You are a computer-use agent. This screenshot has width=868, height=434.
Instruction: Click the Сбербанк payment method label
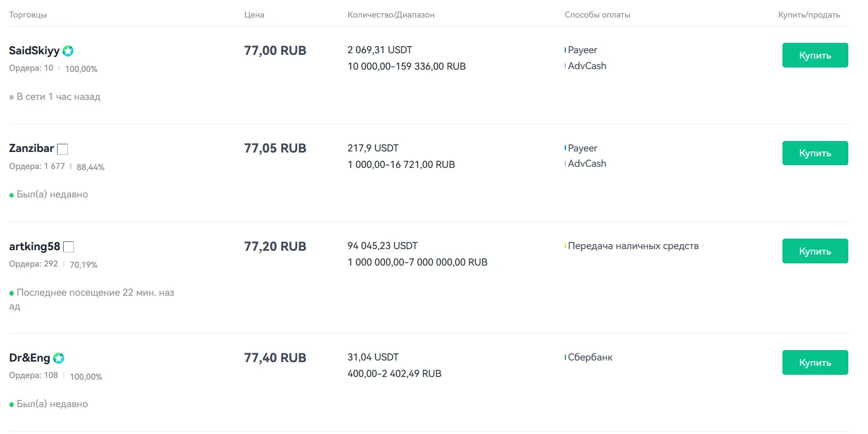click(590, 357)
